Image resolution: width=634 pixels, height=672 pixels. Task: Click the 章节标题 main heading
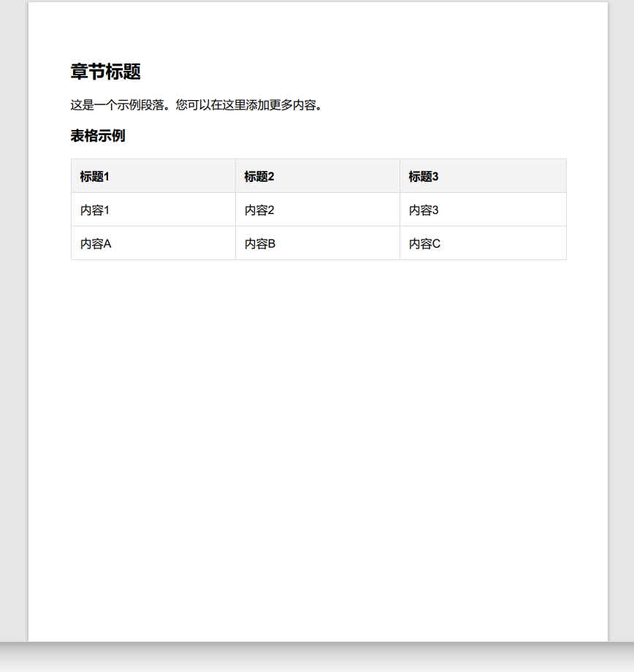click(x=105, y=72)
